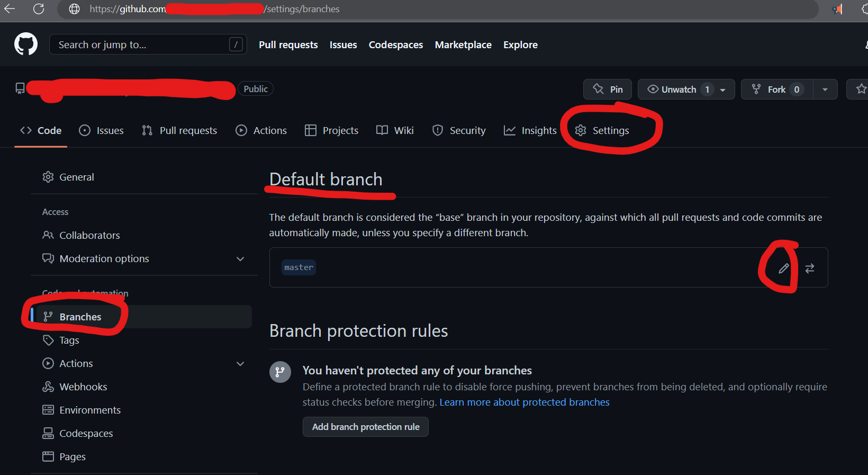The width and height of the screenshot is (868, 475).
Task: Expand the sidebar Actions chevron
Action: coord(240,364)
